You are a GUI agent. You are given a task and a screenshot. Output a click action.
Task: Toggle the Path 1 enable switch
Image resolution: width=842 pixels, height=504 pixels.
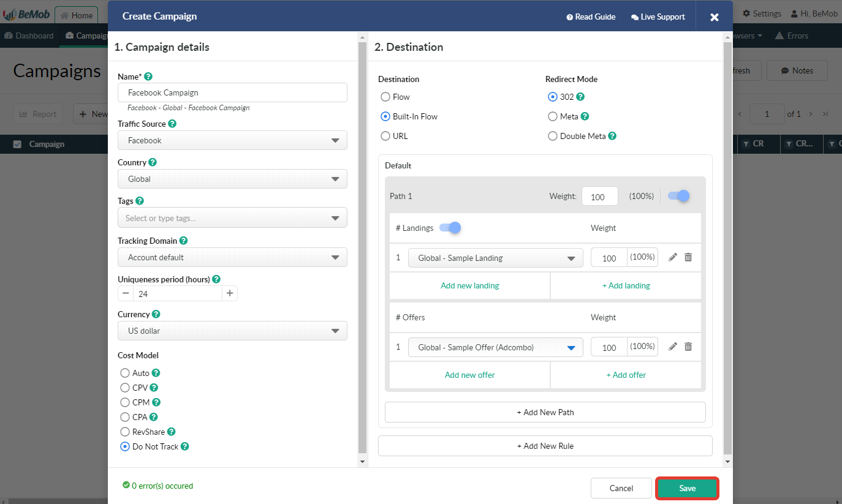click(x=678, y=196)
